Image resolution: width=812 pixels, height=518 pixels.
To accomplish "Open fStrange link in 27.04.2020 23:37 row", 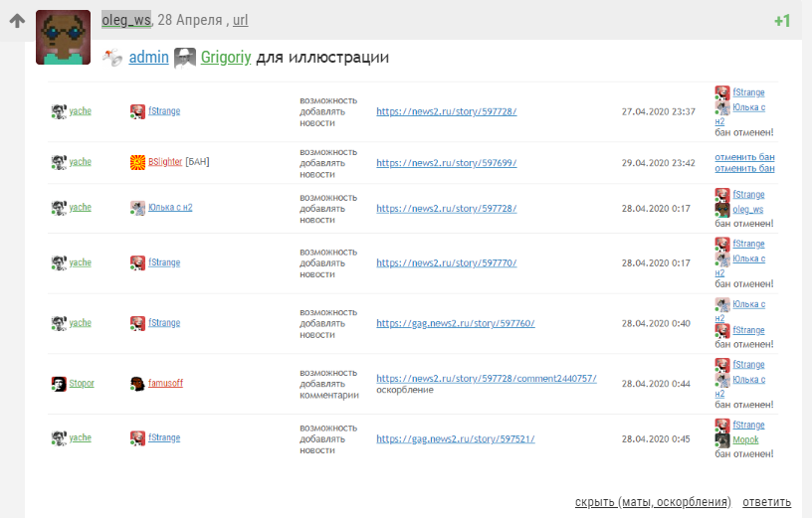I will click(x=164, y=110).
